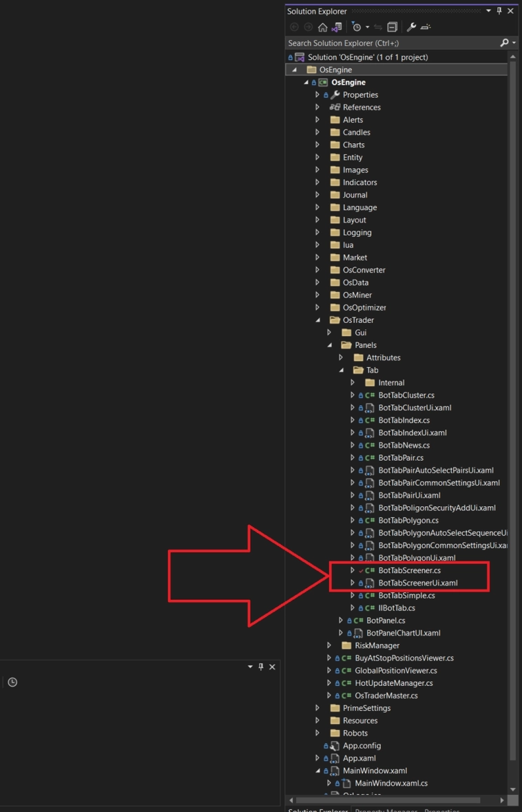Expand the Attributes folder
522x812 pixels.
tap(342, 357)
